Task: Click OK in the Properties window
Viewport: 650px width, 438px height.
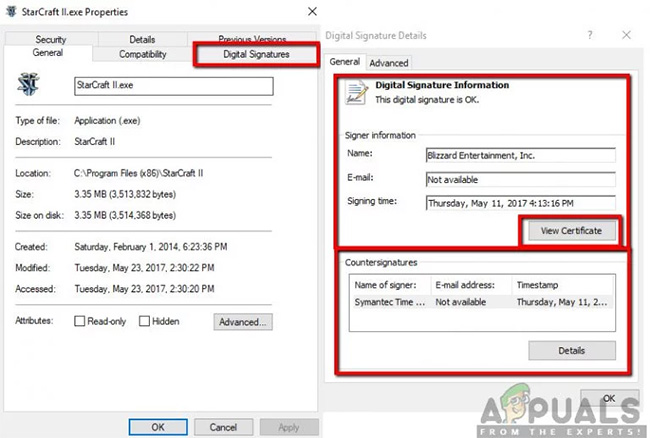Action: 158,427
